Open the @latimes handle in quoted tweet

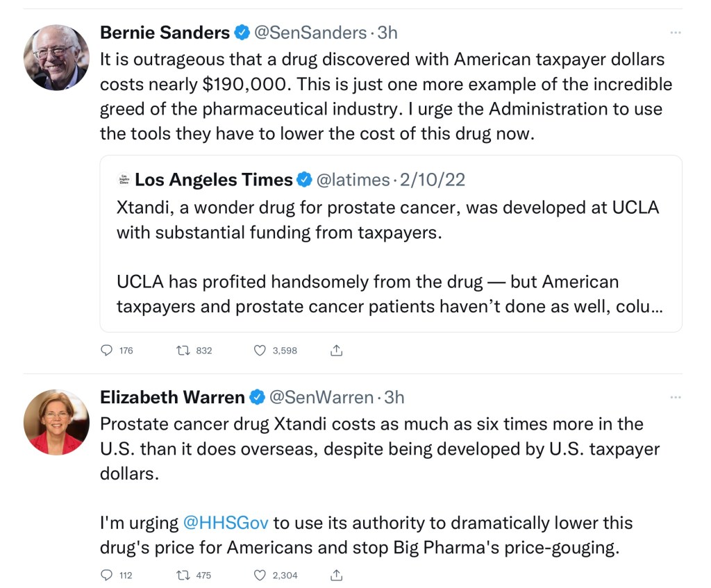pos(353,180)
